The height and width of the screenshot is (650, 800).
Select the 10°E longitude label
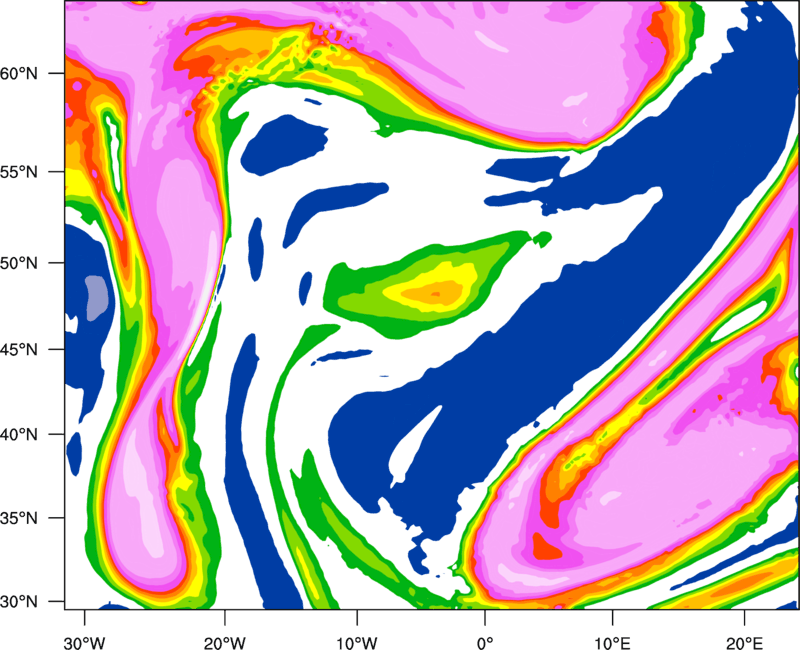pyautogui.click(x=612, y=643)
